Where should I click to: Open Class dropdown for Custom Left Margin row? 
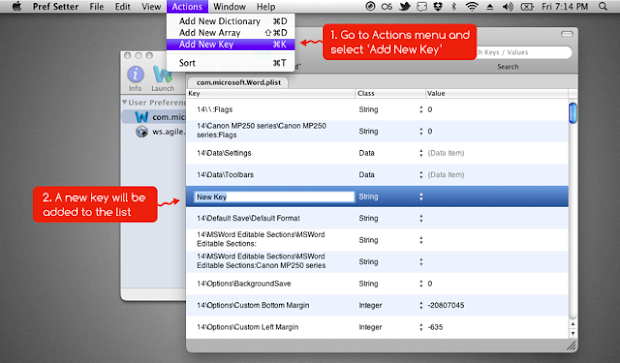tap(421, 327)
